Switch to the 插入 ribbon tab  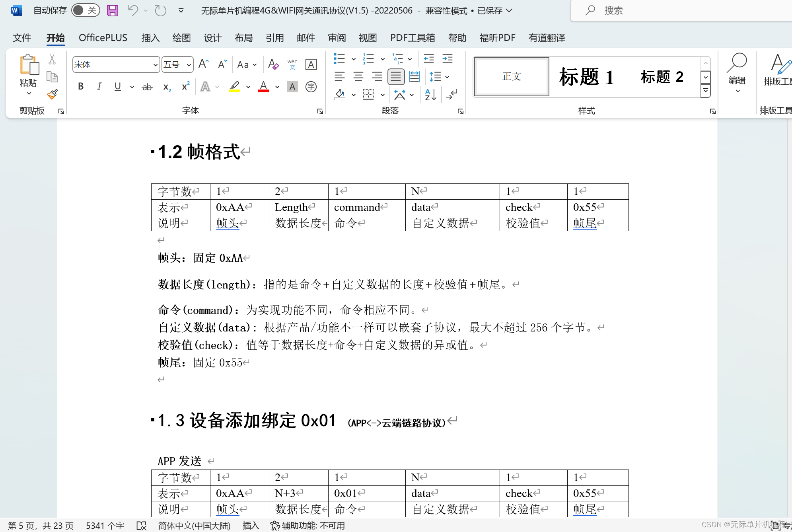150,38
